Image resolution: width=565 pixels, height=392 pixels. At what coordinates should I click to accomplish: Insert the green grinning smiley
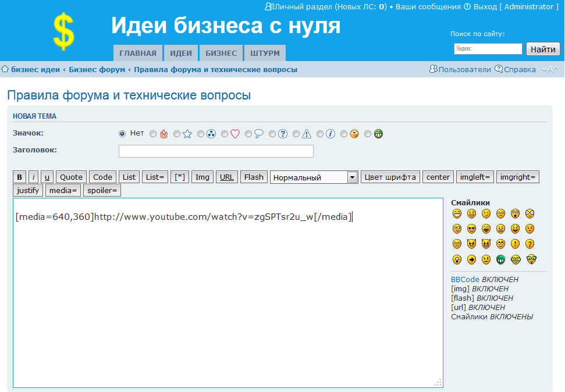pyautogui.click(x=500, y=259)
